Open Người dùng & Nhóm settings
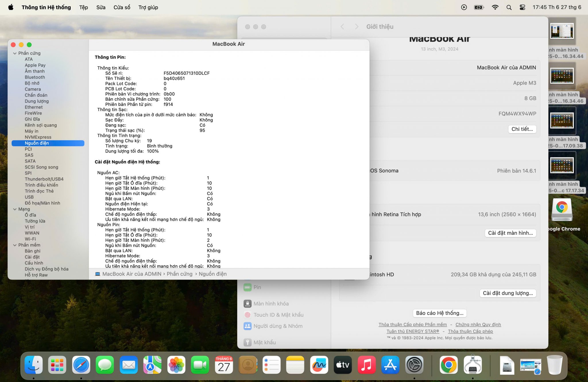Image resolution: width=588 pixels, height=382 pixels. pos(273,326)
